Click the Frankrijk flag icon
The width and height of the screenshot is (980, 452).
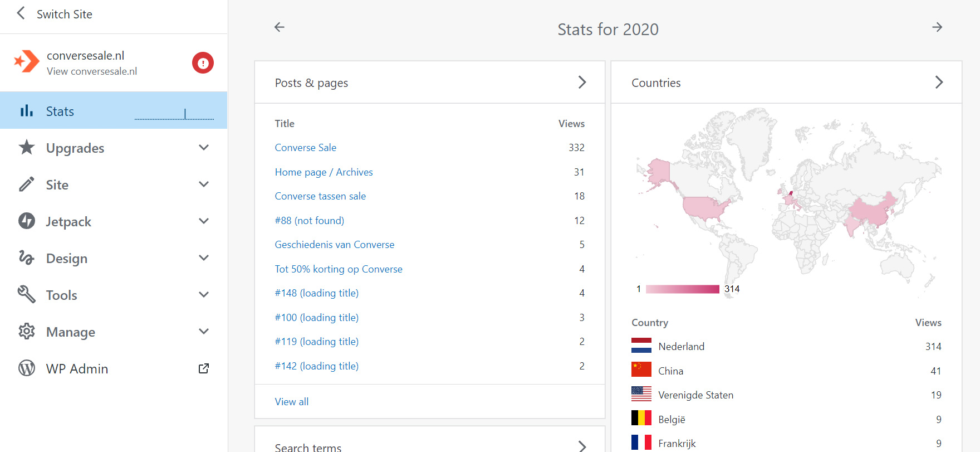641,443
